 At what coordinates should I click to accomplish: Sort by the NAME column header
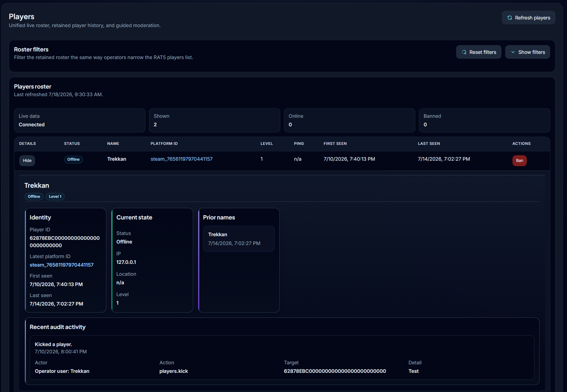(x=113, y=143)
